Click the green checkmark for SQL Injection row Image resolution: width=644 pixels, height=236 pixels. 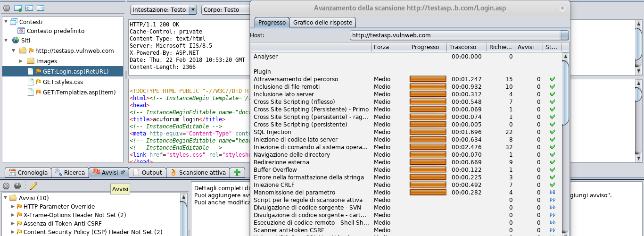point(553,132)
